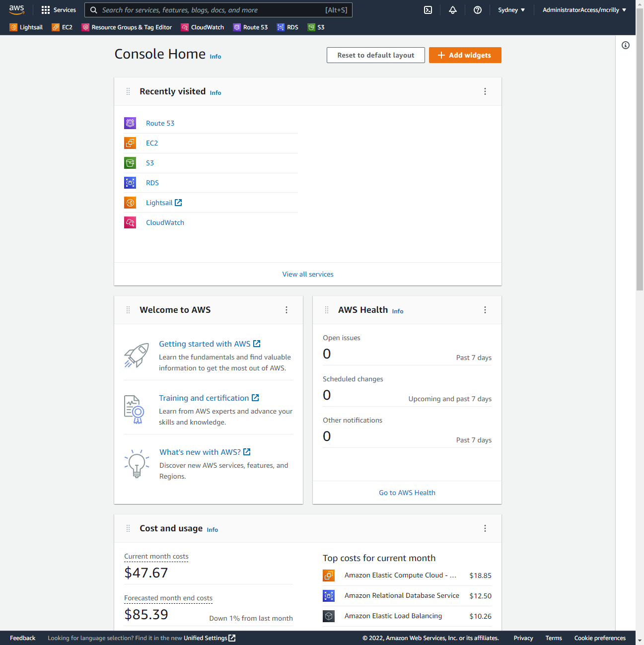Click the Lightsail icon in Recently visited
Screen dimensions: 644x645
(130, 203)
